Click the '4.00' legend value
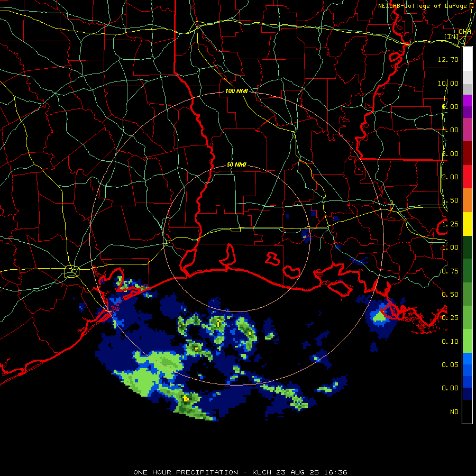Viewport: 476px width, 476px height. [450, 130]
